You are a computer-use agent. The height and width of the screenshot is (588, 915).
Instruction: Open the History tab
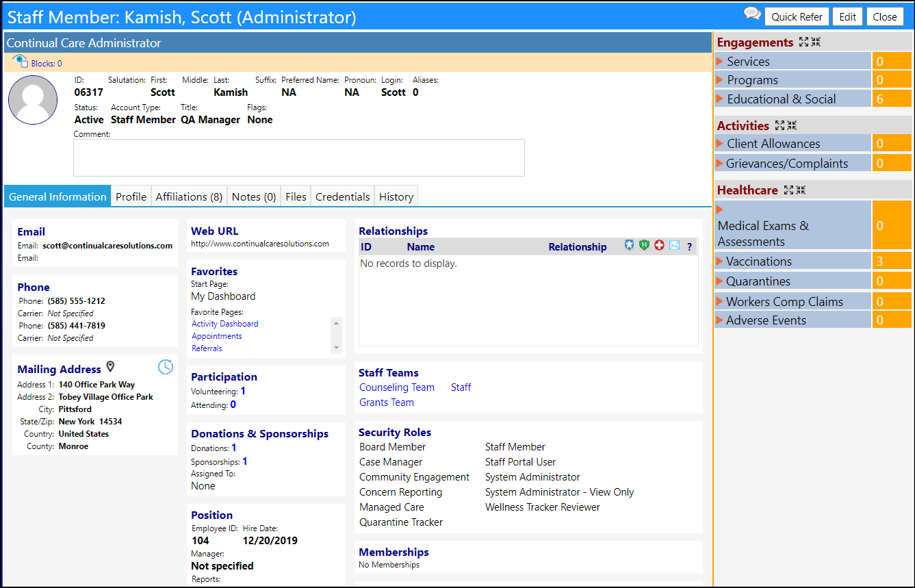tap(396, 196)
